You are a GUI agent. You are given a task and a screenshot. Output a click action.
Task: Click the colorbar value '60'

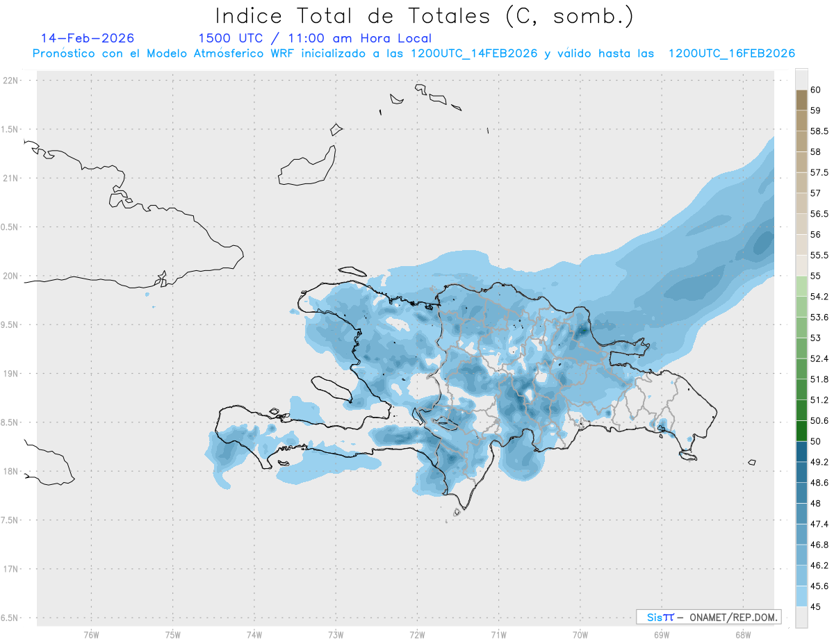[x=816, y=90]
